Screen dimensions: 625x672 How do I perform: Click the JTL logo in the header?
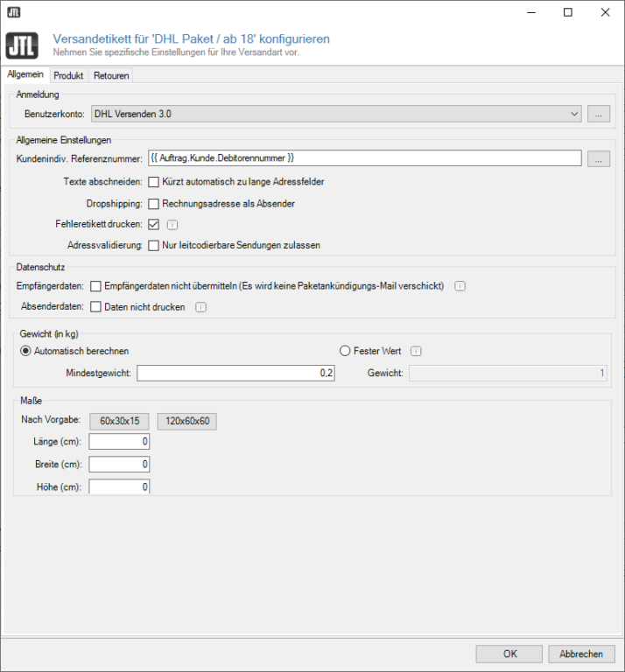[23, 45]
